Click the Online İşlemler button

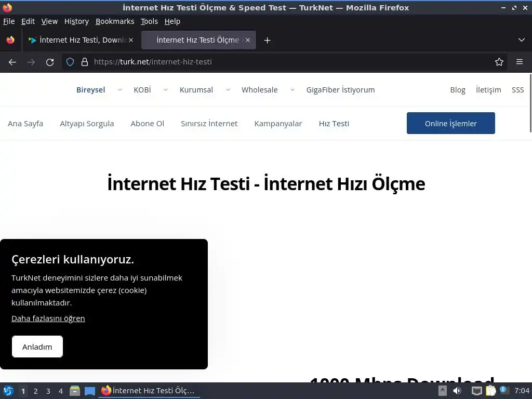[450, 123]
